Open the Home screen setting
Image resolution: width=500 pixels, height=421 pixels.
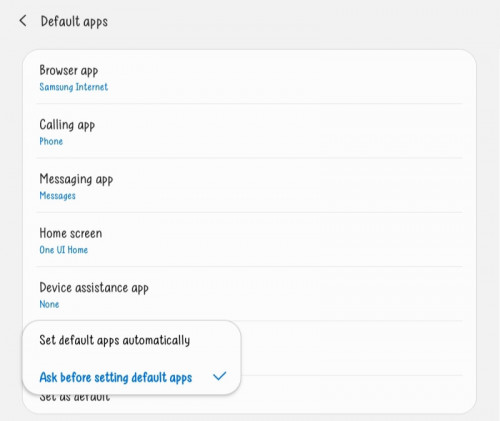tap(249, 240)
